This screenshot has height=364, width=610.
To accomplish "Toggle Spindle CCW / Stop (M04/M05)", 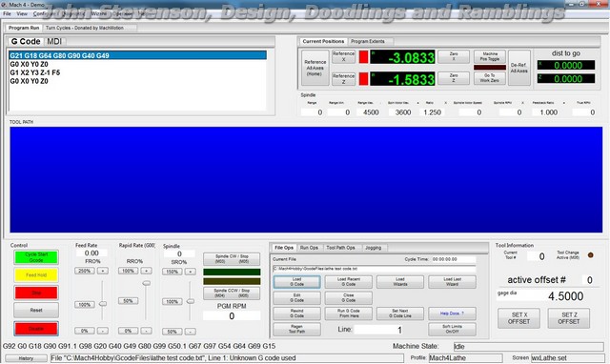I will point(232,293).
